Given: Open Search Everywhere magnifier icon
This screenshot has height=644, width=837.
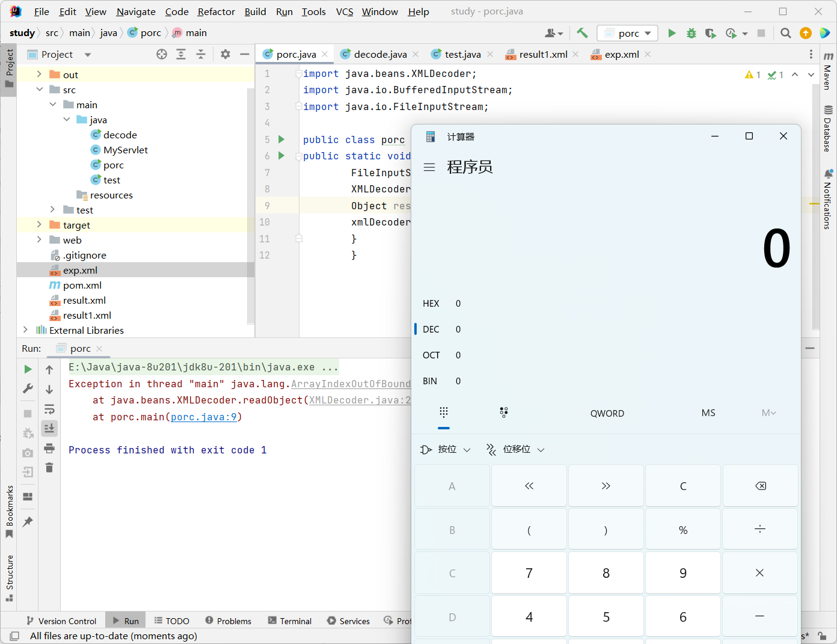Looking at the screenshot, I should pos(785,33).
